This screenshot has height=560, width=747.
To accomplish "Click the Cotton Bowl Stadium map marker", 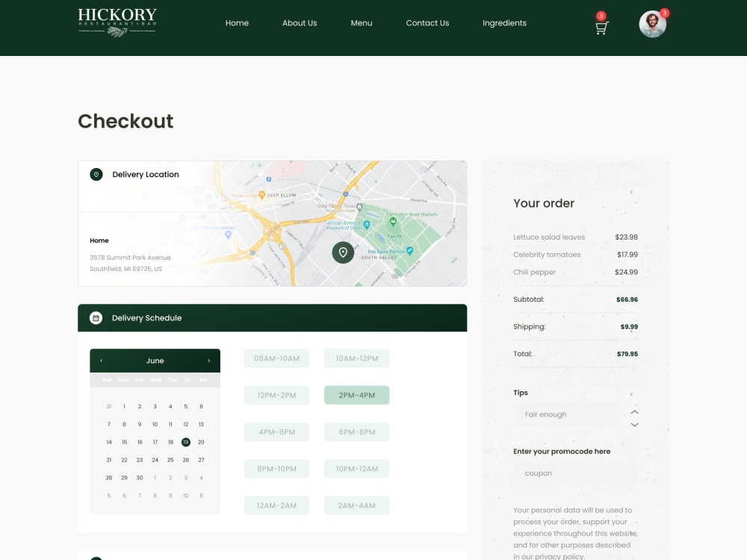I will click(393, 222).
